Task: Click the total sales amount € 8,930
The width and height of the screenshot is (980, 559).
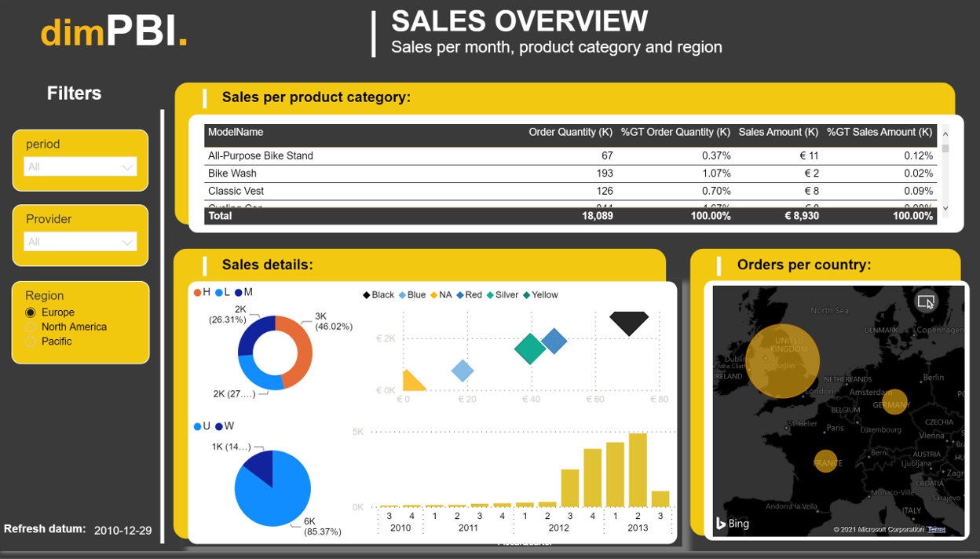Action: (802, 216)
